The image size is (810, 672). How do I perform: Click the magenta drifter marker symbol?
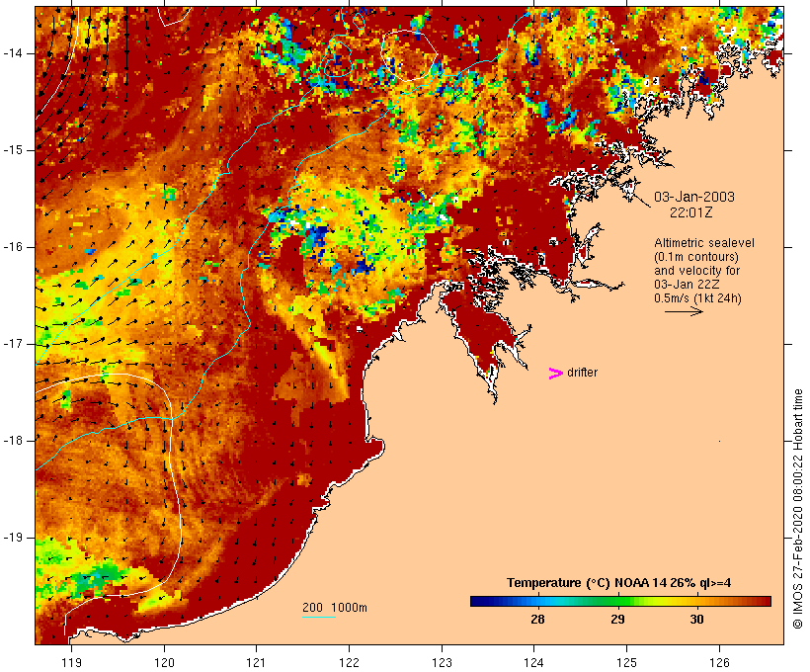[x=556, y=374]
